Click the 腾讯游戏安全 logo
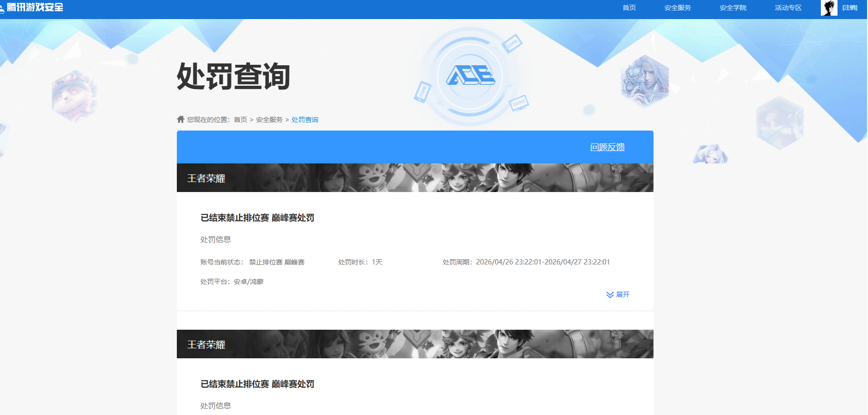 32,8
